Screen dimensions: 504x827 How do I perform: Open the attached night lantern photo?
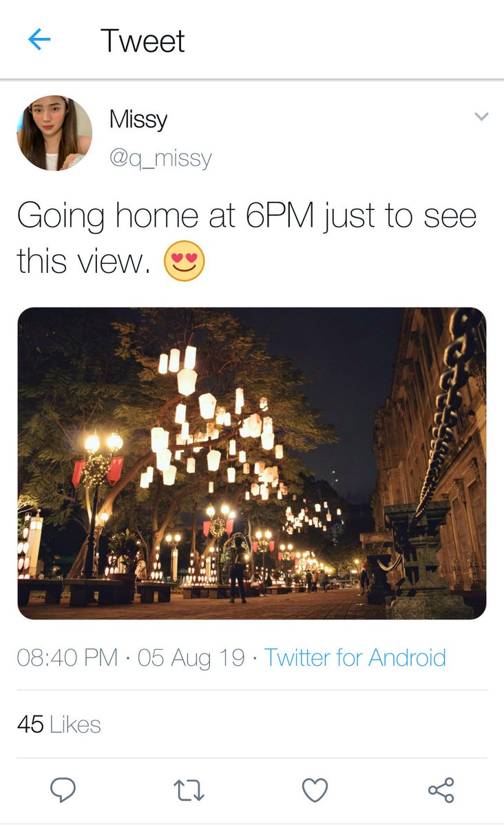point(252,463)
